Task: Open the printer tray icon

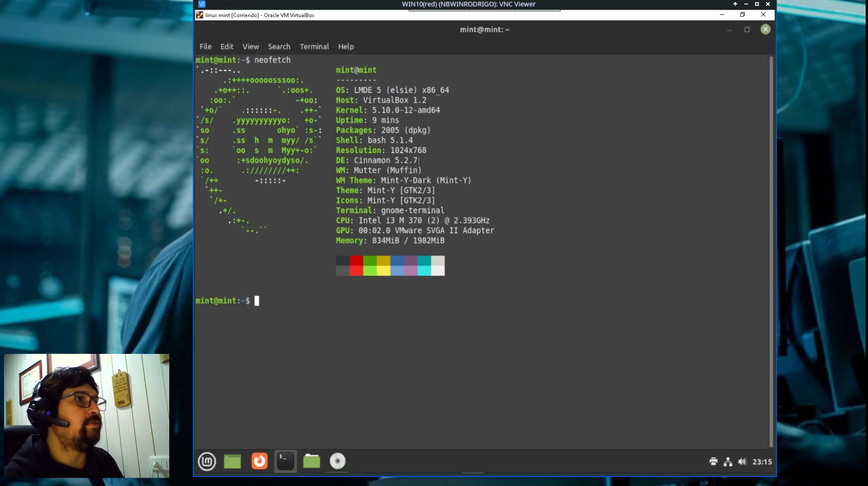Action: [x=713, y=461]
